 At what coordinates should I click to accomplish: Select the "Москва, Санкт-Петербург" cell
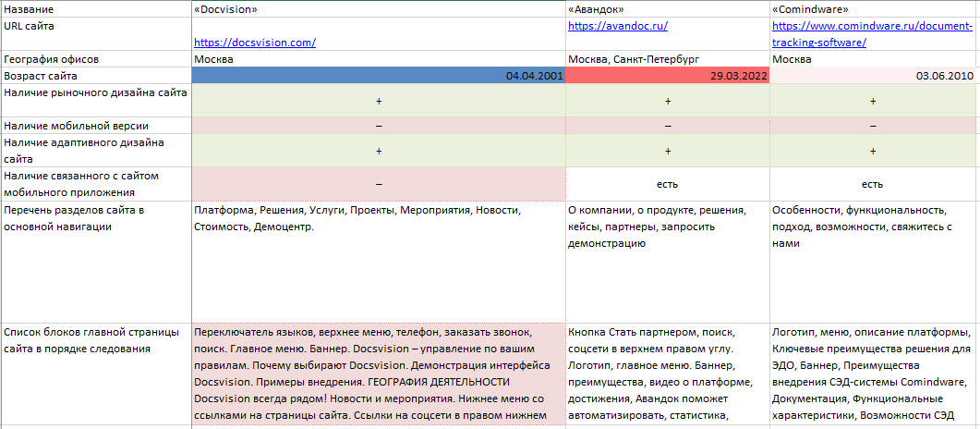coord(667,59)
